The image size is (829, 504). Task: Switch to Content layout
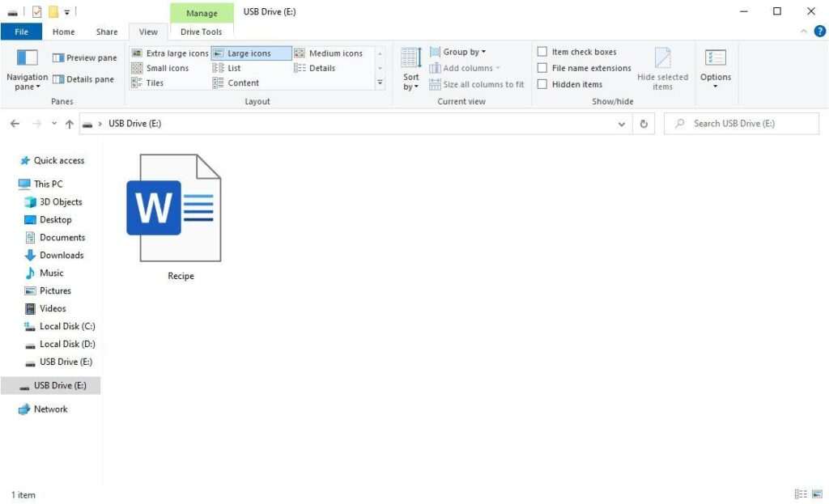pyautogui.click(x=236, y=83)
